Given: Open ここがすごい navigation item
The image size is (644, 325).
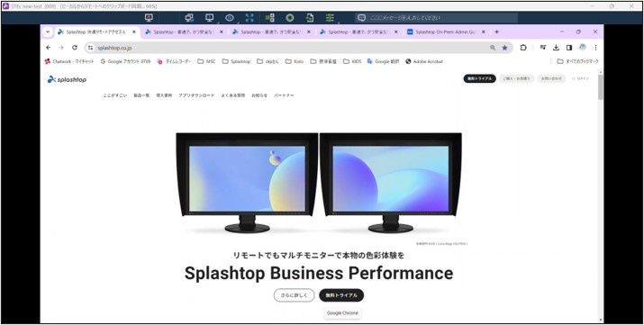Looking at the screenshot, I should click(115, 95).
